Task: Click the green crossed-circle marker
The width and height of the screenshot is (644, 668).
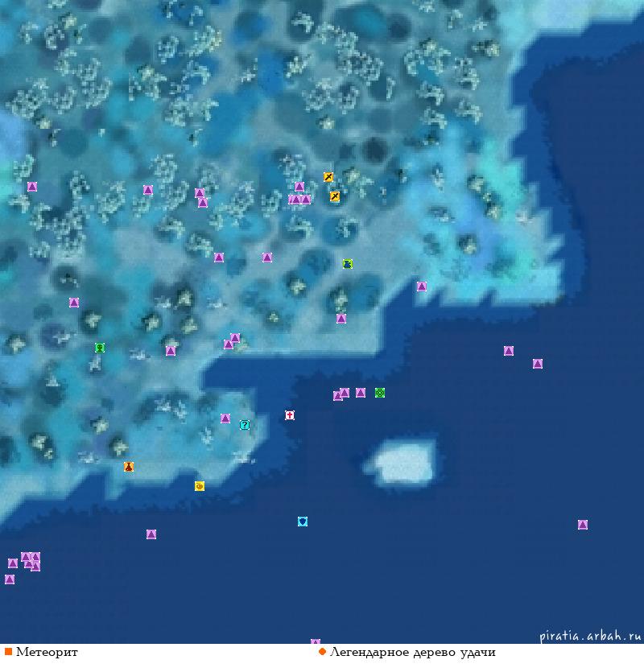Action: (x=380, y=393)
